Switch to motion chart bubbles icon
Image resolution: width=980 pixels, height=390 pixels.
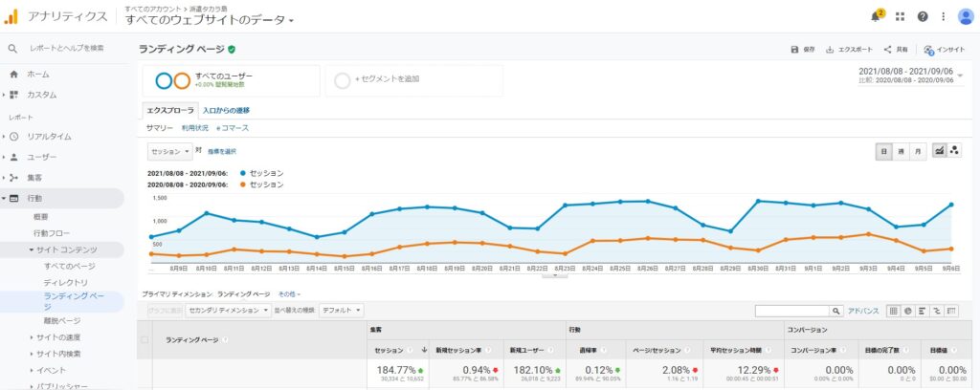954,150
